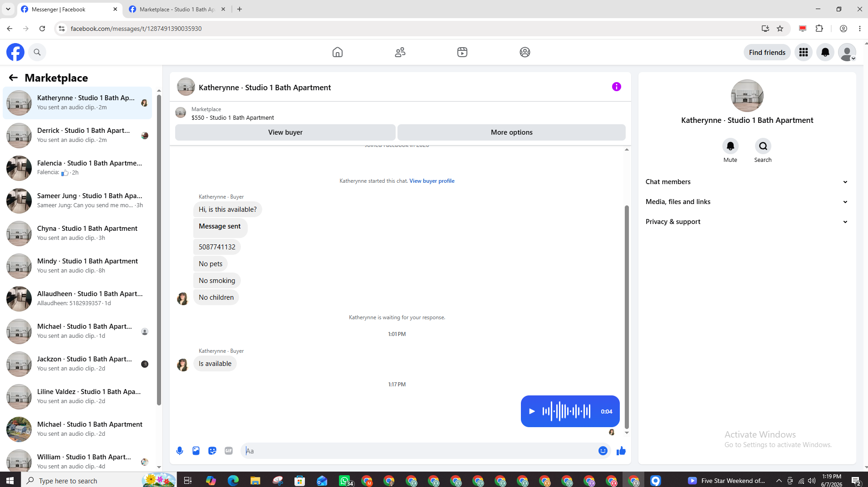Choose a sticker icon
Image resolution: width=868 pixels, height=487 pixels.
(x=212, y=451)
